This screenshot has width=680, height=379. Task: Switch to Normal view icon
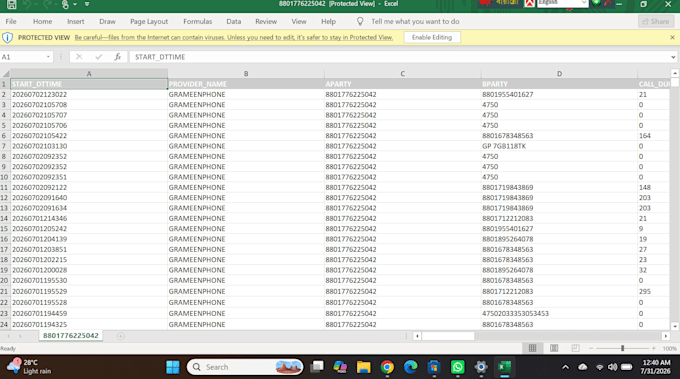[x=533, y=348]
